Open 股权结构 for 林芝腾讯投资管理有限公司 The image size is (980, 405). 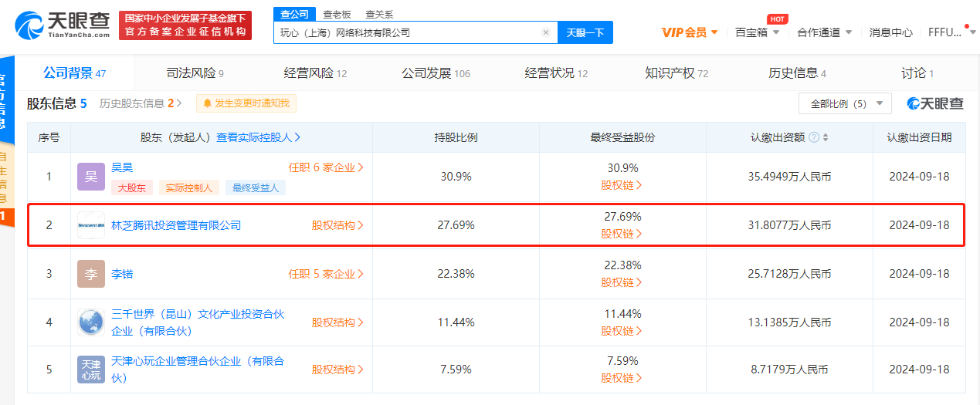pyautogui.click(x=337, y=225)
